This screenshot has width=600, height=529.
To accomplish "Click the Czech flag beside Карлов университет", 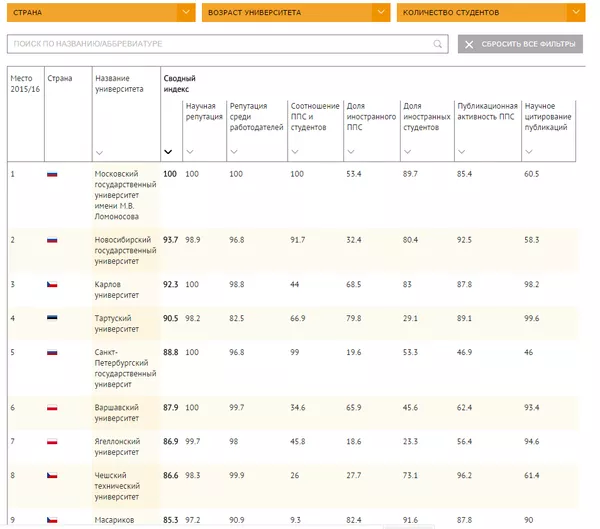I will click(52, 285).
